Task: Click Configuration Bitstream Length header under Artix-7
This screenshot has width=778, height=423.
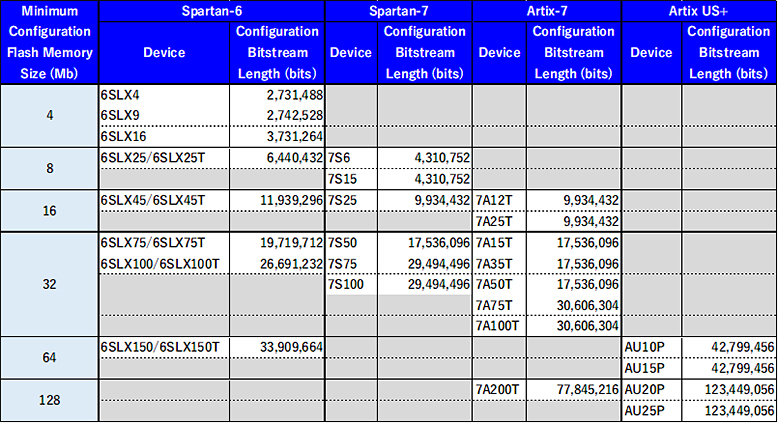Action: (574, 53)
